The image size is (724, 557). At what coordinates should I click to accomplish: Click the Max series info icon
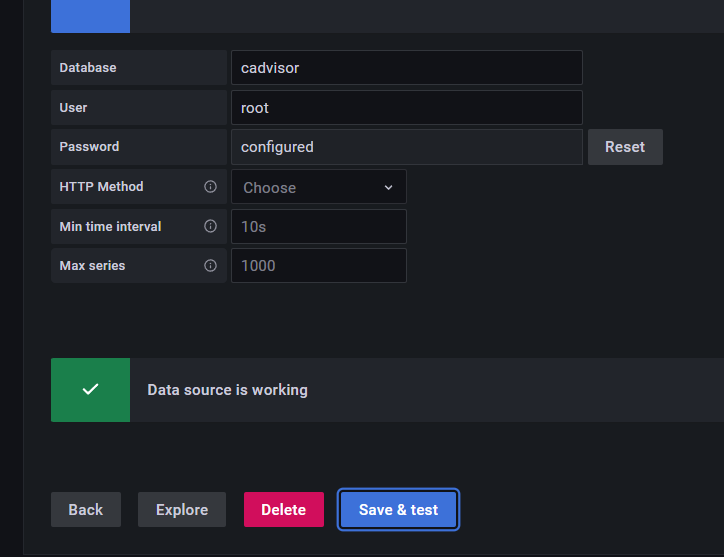click(210, 266)
